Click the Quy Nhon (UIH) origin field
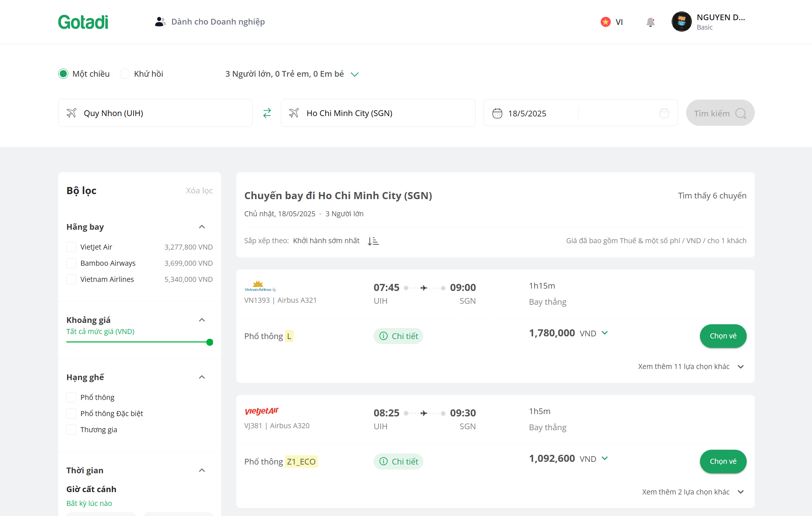The image size is (812, 516). coord(155,113)
